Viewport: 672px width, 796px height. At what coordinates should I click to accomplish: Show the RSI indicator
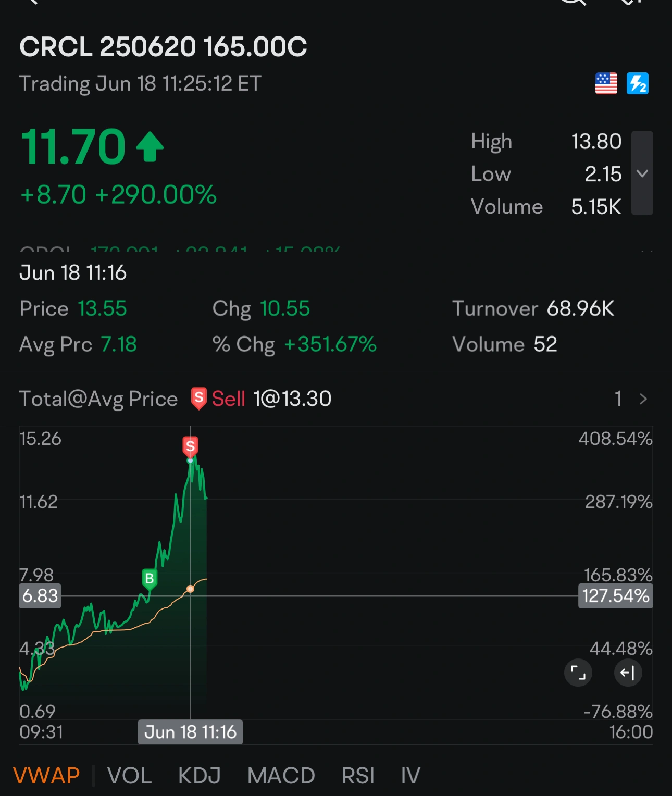(358, 776)
